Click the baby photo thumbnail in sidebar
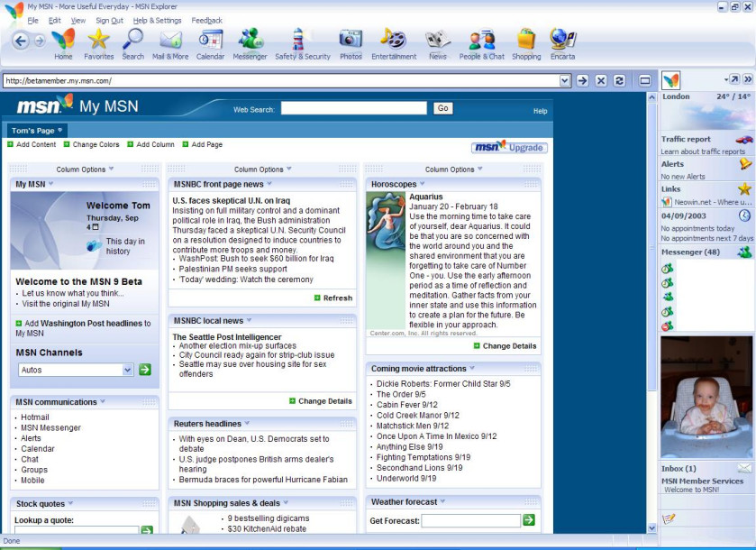Viewport: 756px width, 550px height. pyautogui.click(x=706, y=397)
